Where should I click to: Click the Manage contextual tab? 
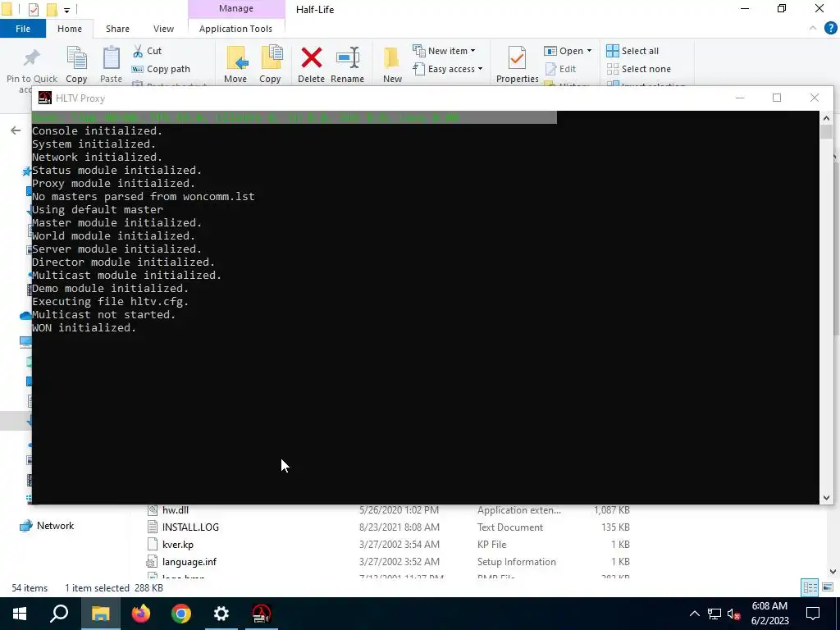(236, 8)
